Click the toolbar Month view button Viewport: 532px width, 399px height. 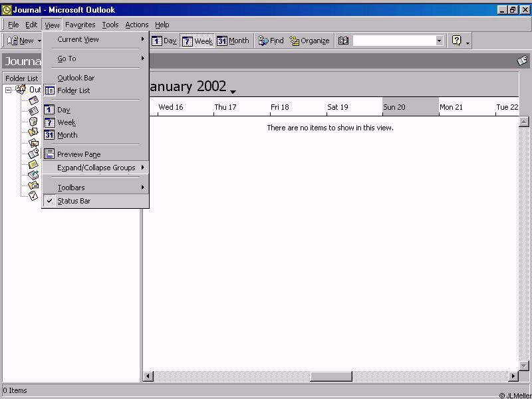click(x=233, y=41)
